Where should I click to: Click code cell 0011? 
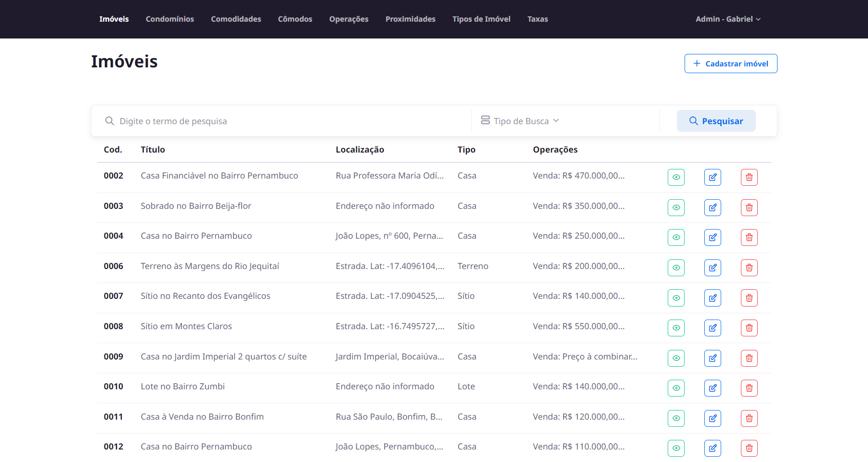click(114, 417)
